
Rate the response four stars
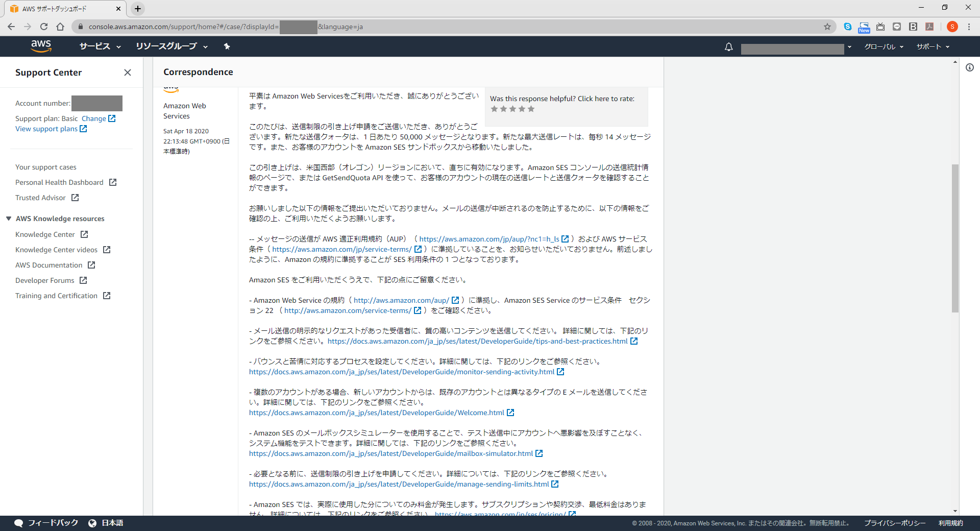point(522,109)
